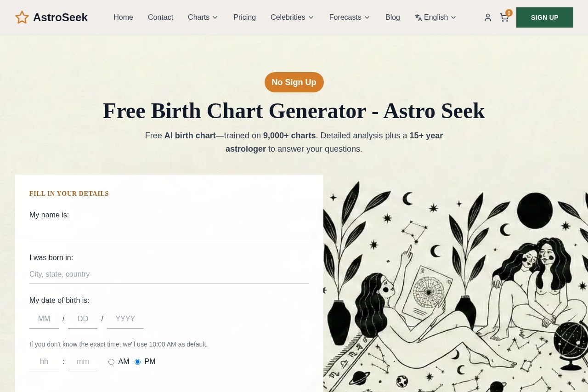This screenshot has height=392, width=588.
Task: Open the English language selector chevron
Action: (453, 17)
